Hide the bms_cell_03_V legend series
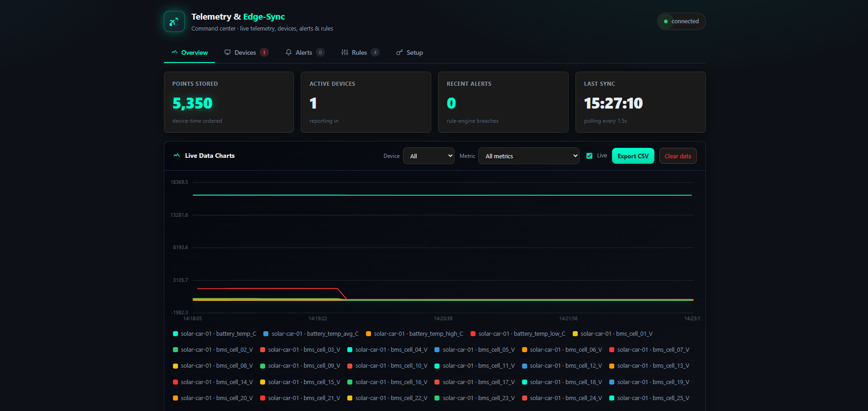The image size is (868, 411). [300, 350]
